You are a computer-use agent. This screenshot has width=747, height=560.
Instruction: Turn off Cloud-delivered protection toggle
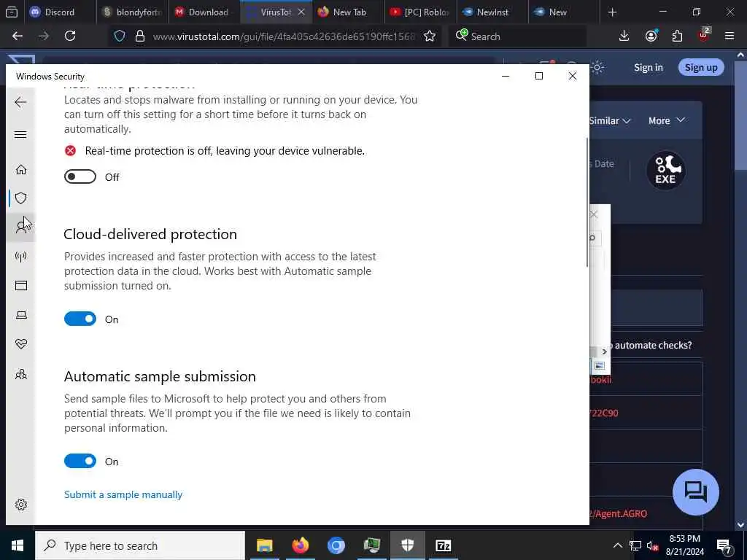[x=80, y=319]
